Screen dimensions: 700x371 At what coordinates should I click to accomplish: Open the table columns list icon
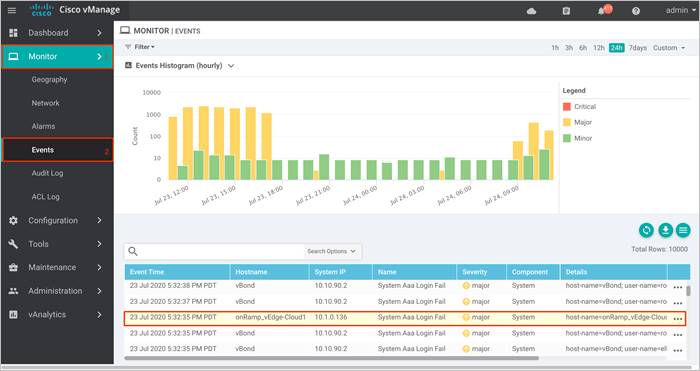tap(683, 230)
